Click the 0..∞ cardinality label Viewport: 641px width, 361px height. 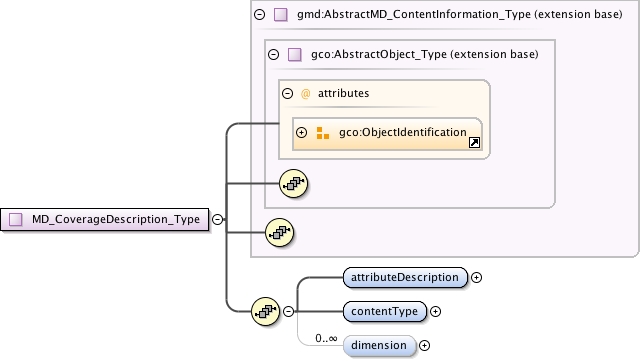(326, 339)
